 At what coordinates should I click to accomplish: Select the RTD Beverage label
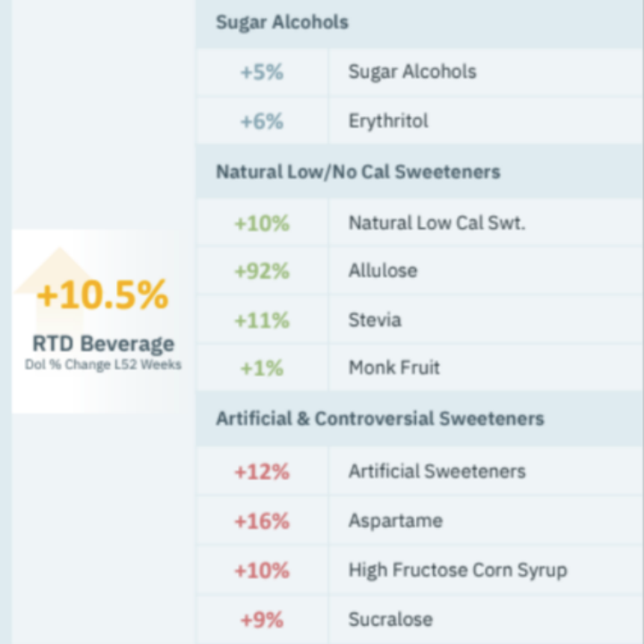coord(103,343)
